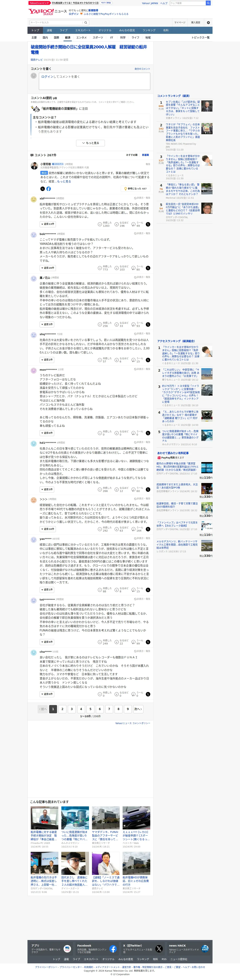Open Yahoo!ニュース コメントポリシー link
The width and height of the screenshot is (240, 980).
point(133,723)
